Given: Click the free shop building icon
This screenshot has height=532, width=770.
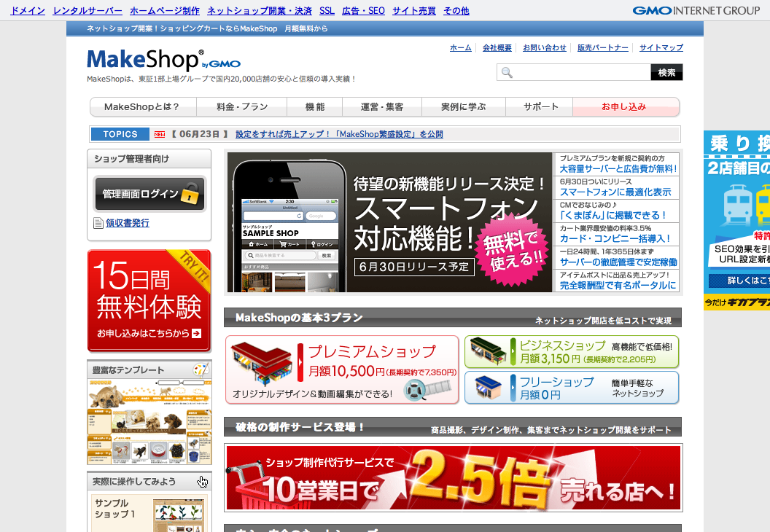Looking at the screenshot, I should click(x=488, y=388).
